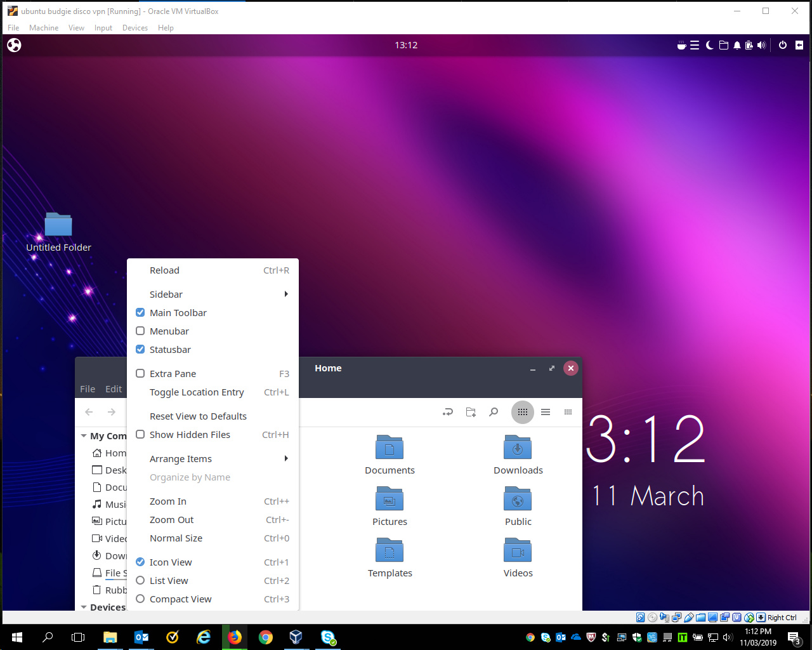Open the notification bell in panel
Viewport: 812px width, 650px height.
pyautogui.click(x=737, y=45)
